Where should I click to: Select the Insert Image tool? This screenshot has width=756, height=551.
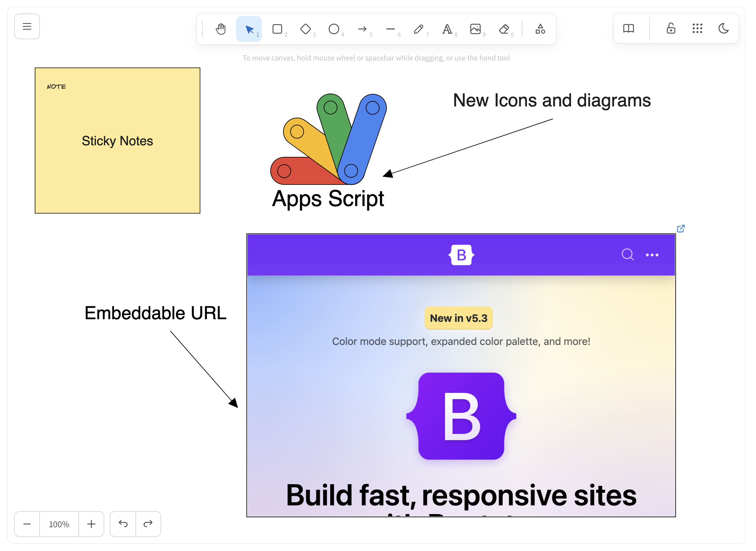coord(475,29)
